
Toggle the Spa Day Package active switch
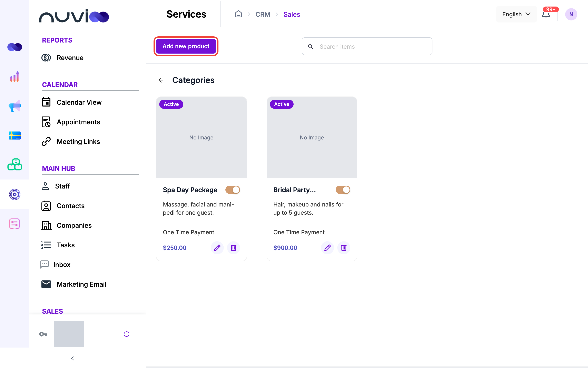(x=233, y=190)
